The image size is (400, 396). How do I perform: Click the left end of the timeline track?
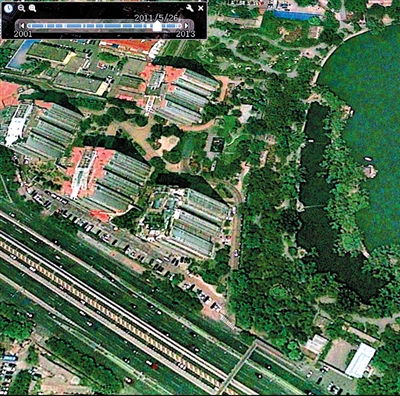pos(29,26)
